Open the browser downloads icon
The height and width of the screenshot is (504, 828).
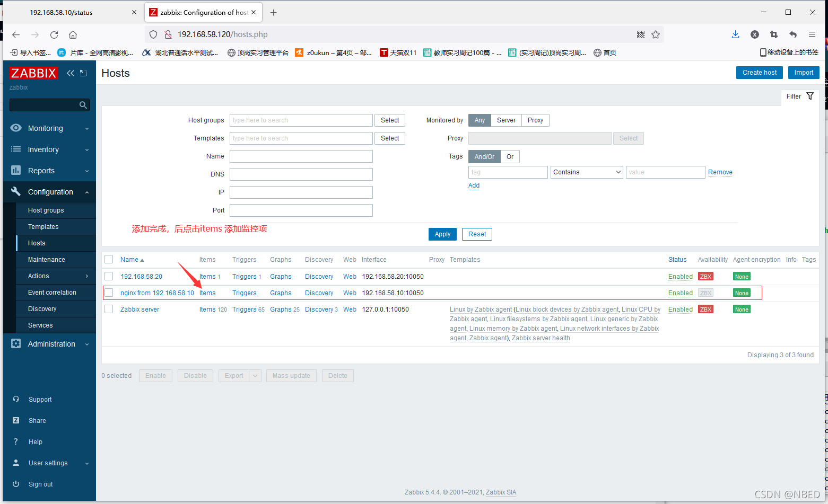(735, 34)
